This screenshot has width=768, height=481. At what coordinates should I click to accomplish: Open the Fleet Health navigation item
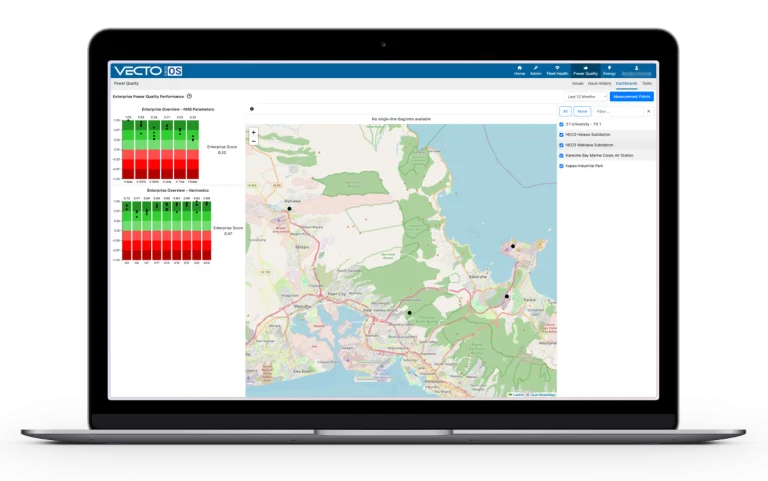click(557, 71)
